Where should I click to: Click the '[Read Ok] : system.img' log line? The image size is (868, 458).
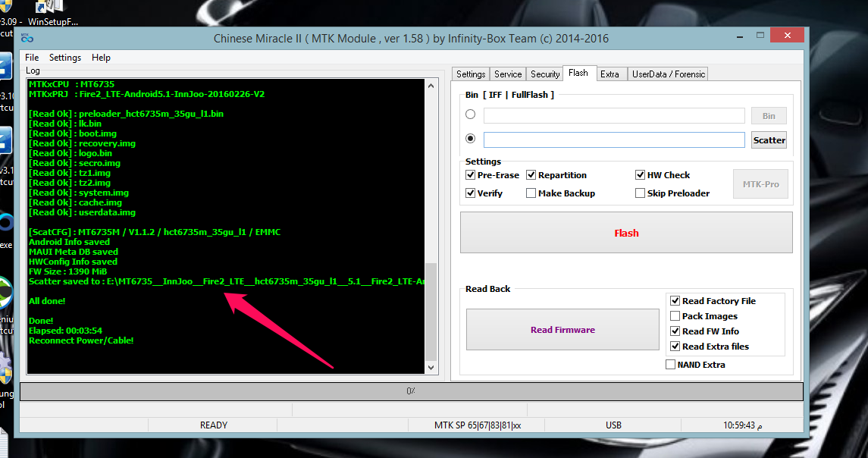click(x=79, y=193)
